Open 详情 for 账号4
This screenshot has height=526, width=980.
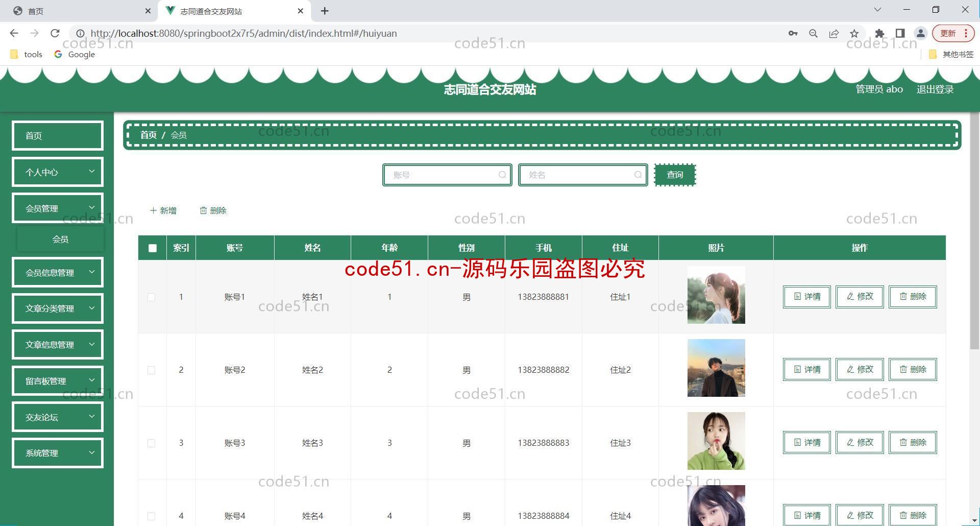tap(807, 515)
